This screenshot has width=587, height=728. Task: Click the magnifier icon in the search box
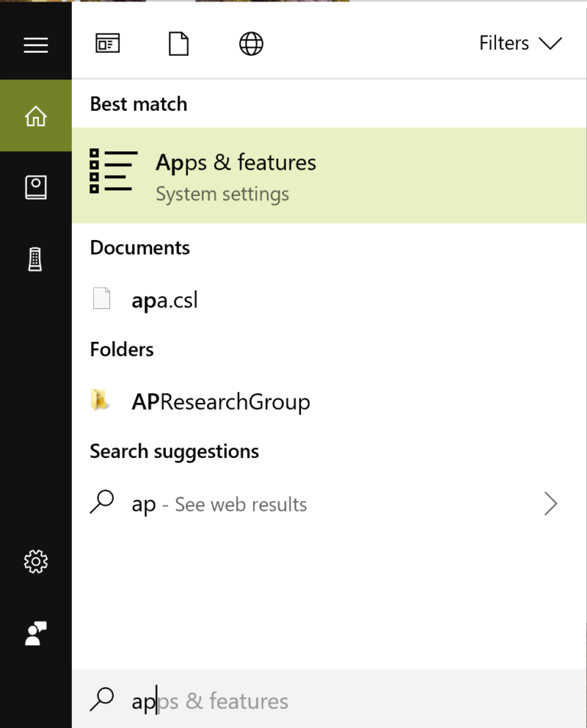click(102, 700)
